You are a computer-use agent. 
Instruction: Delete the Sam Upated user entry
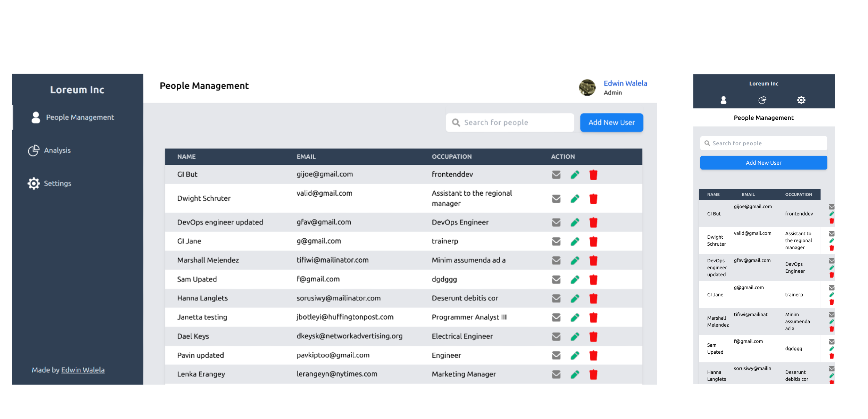point(593,280)
